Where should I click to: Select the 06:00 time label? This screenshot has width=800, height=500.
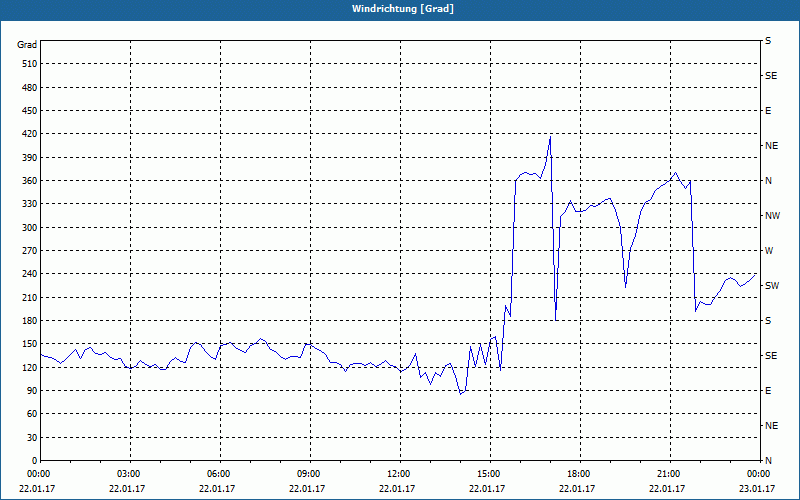click(217, 474)
